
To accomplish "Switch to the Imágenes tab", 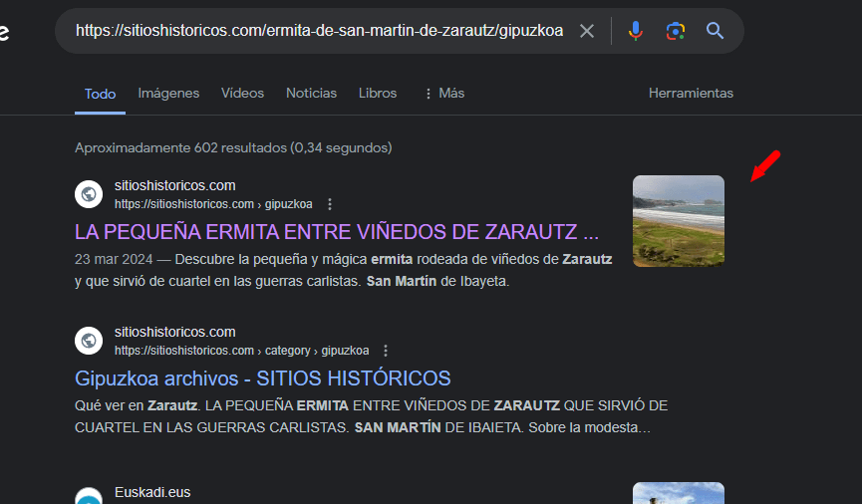I will coord(168,93).
